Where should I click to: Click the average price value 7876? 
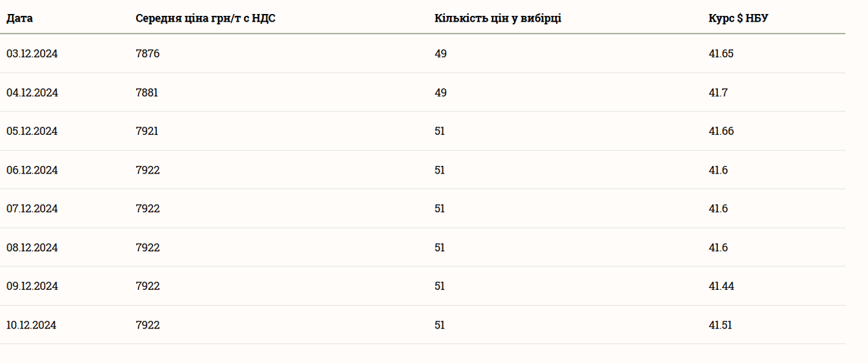(147, 54)
